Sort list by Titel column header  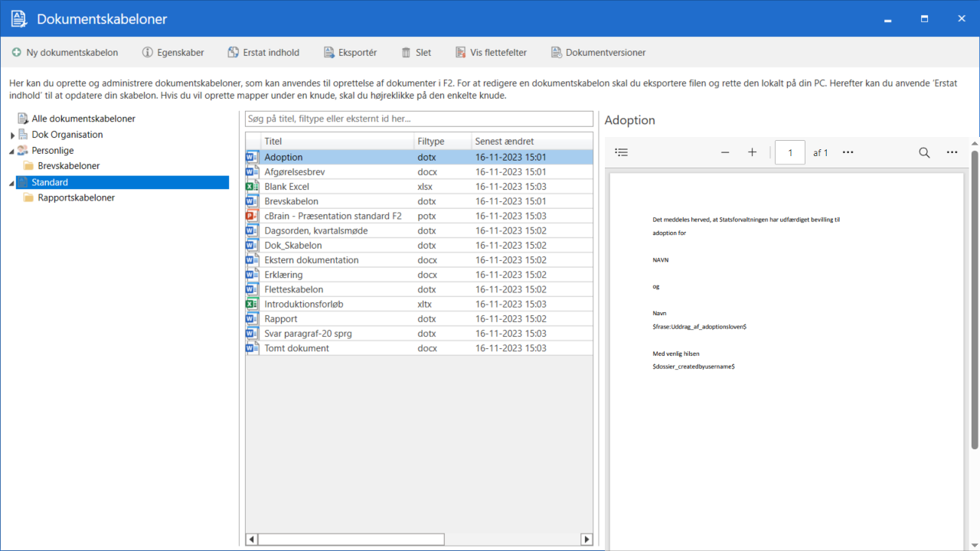coord(337,142)
